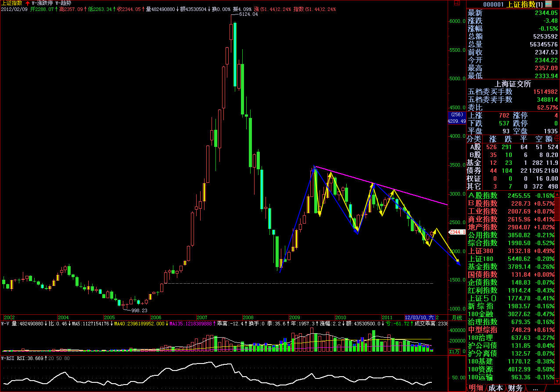
Task: Open the 财务 tab
Action: click(516, 388)
